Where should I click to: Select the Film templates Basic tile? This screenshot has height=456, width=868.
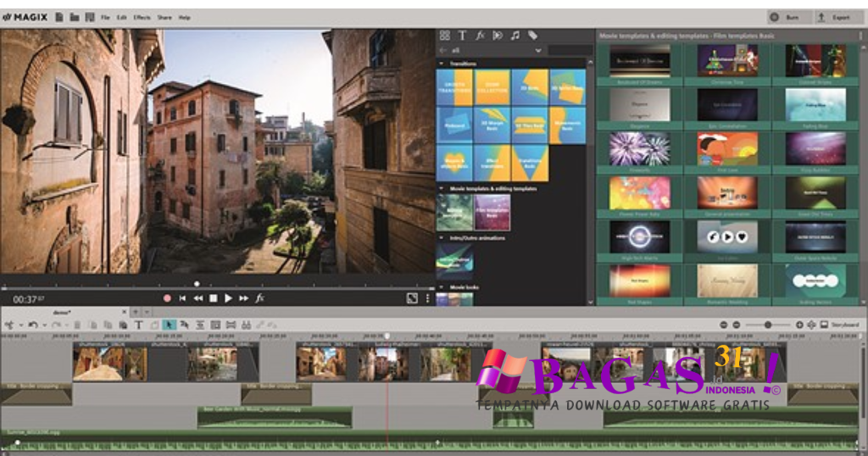[492, 213]
